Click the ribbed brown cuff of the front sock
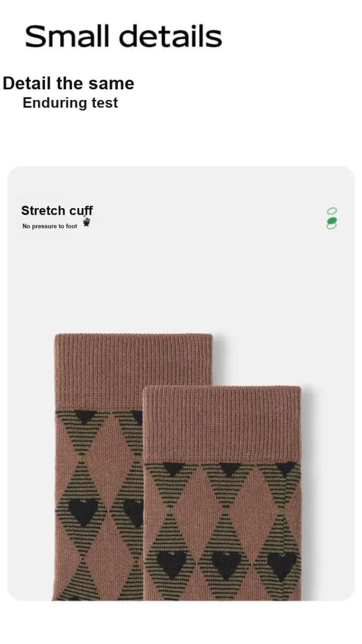362x644 pixels. coord(223,424)
